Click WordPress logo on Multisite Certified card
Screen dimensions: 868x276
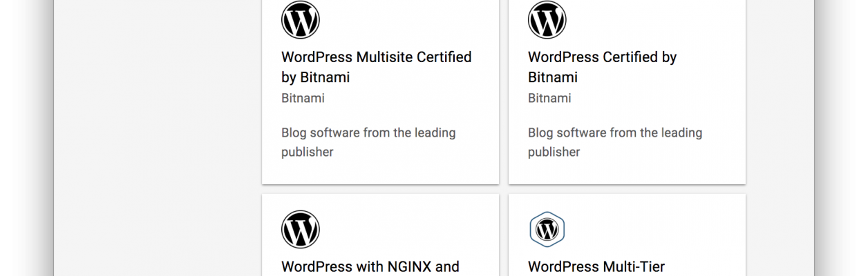[x=301, y=19]
